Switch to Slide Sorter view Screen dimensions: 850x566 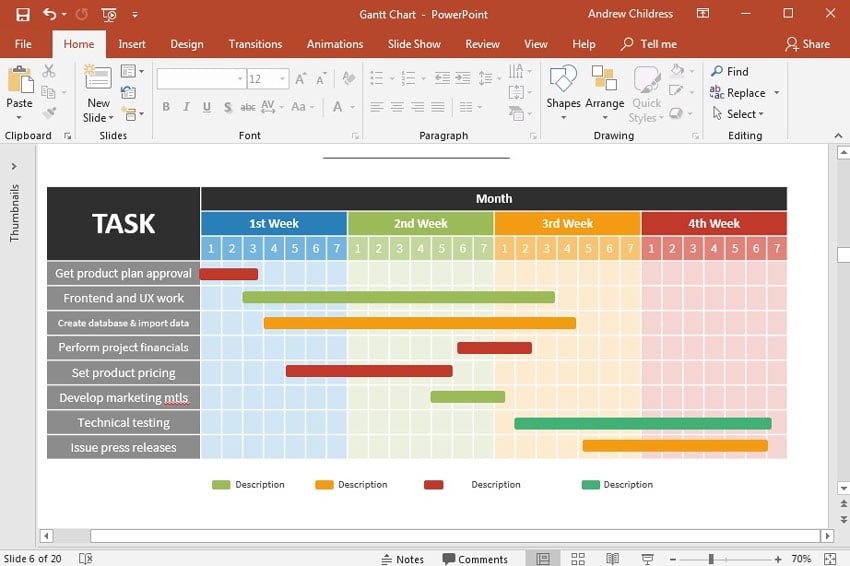click(578, 559)
